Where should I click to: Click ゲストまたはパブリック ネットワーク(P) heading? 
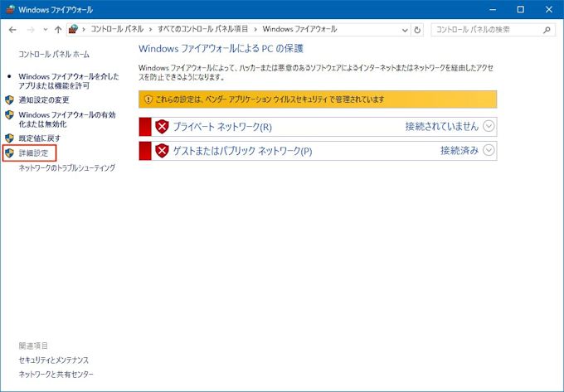[242, 151]
